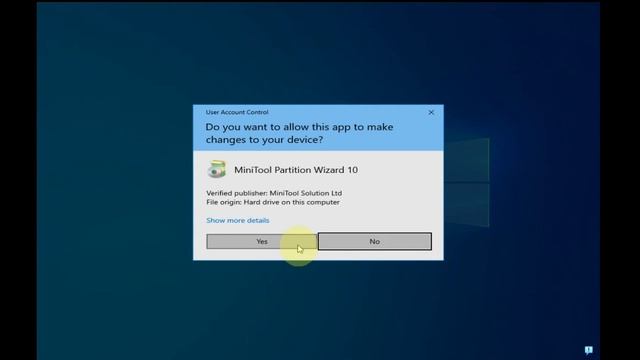Click the 'Do you want to allow' heading

coord(299,133)
